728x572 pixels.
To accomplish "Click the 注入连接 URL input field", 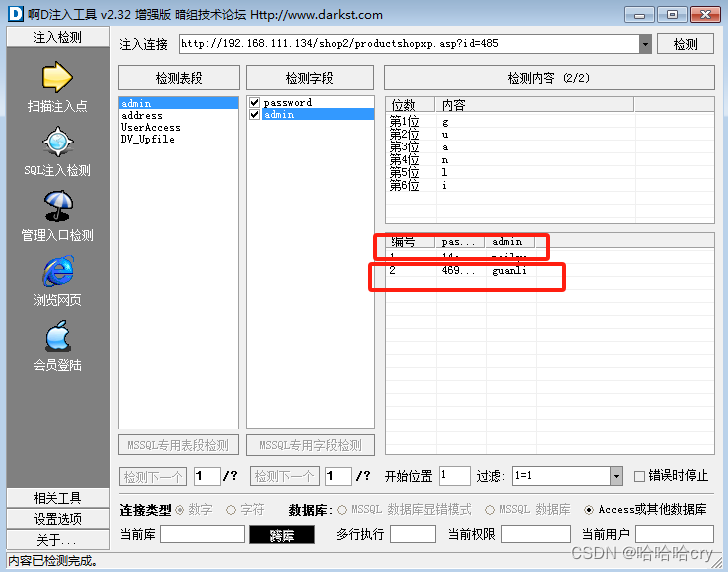I will (409, 44).
